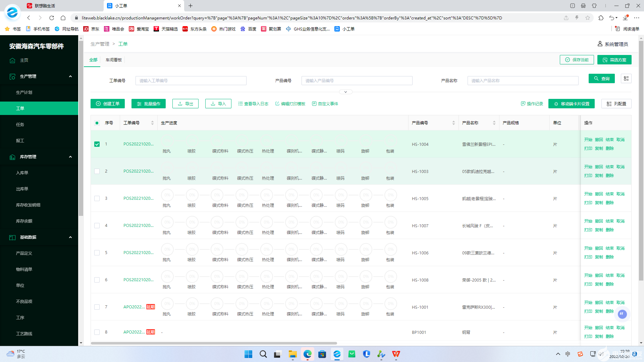Click the home icon beside 主页
Screen dimensions: 644x362
click(x=12, y=60)
